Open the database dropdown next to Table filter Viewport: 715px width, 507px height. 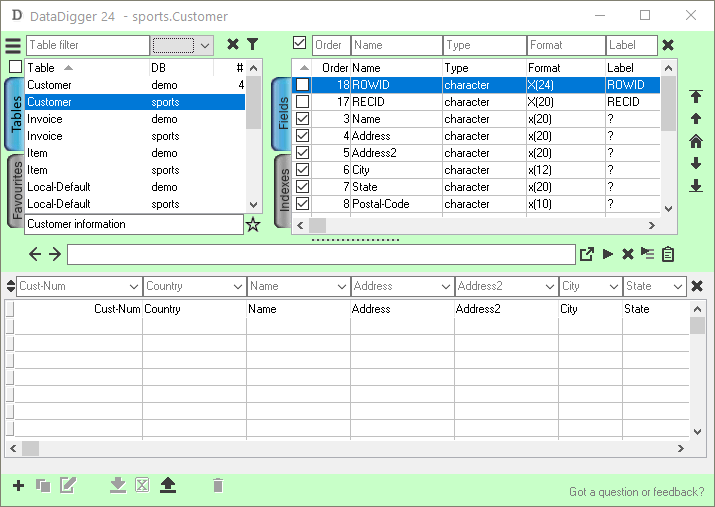[x=205, y=45]
